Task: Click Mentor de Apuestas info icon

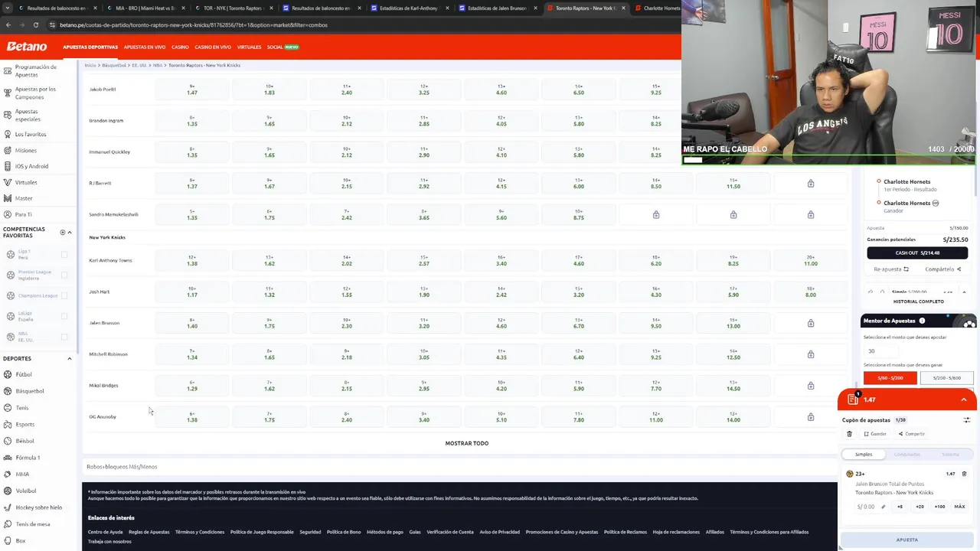Action: coord(922,321)
